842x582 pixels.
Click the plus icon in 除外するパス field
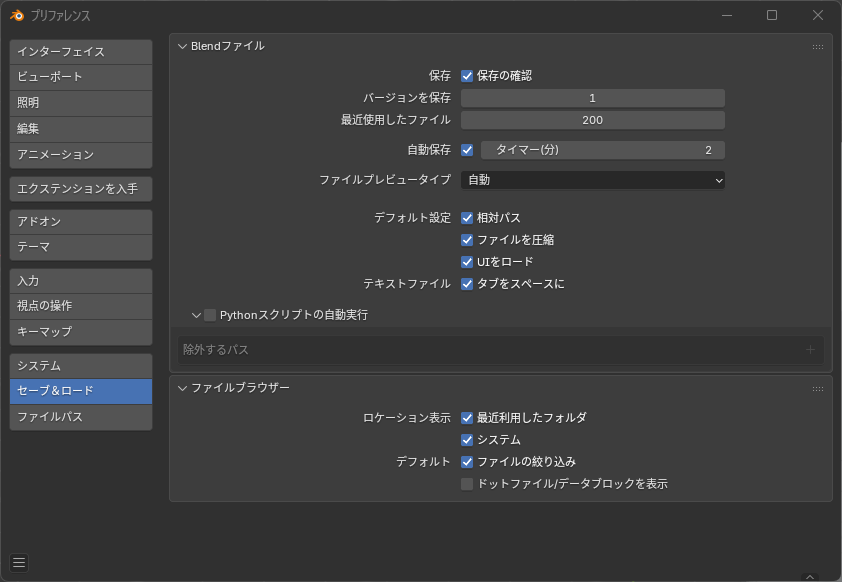tap(810, 350)
